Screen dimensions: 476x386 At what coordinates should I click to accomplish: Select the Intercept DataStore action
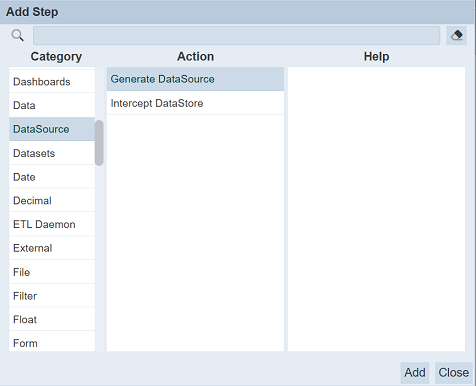pos(195,103)
